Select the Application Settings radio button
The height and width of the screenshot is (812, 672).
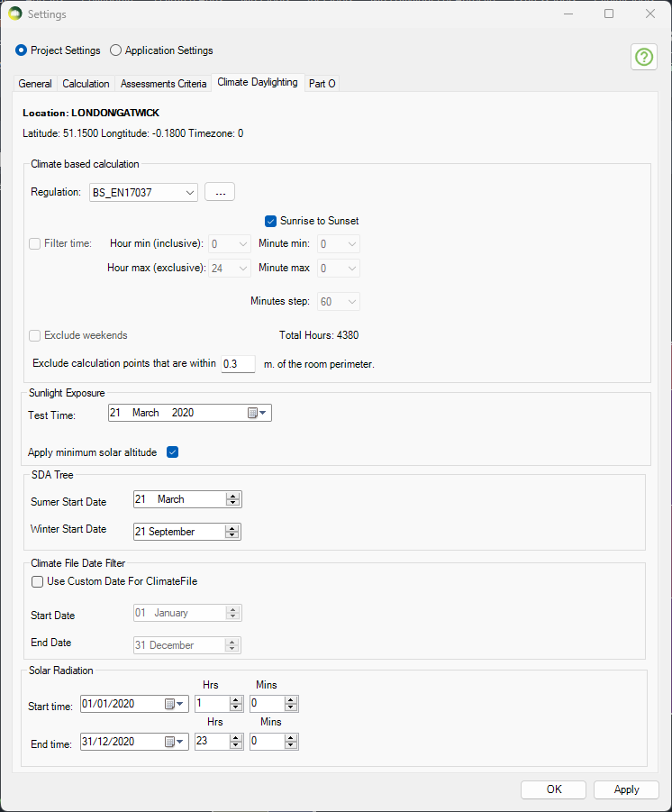click(116, 50)
